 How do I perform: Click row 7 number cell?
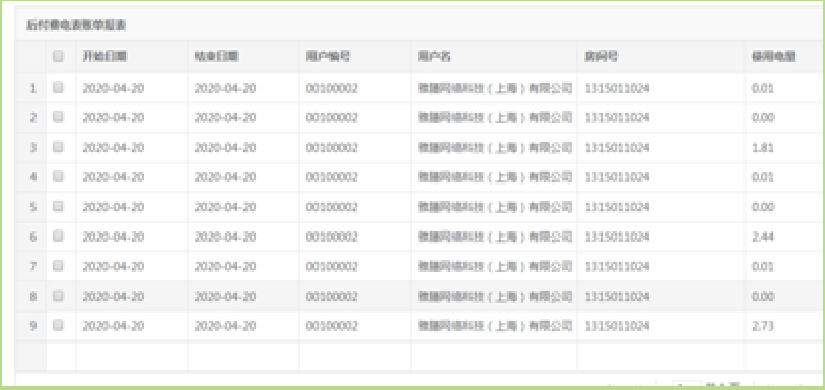33,267
